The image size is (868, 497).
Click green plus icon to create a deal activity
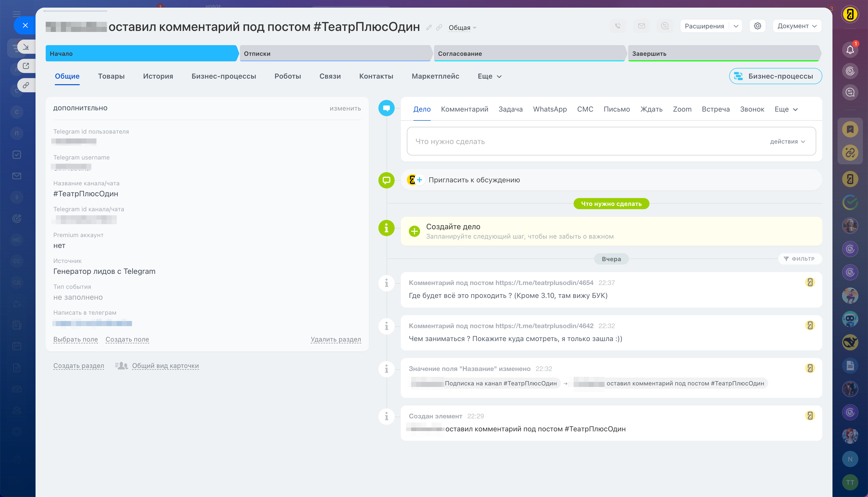click(414, 231)
